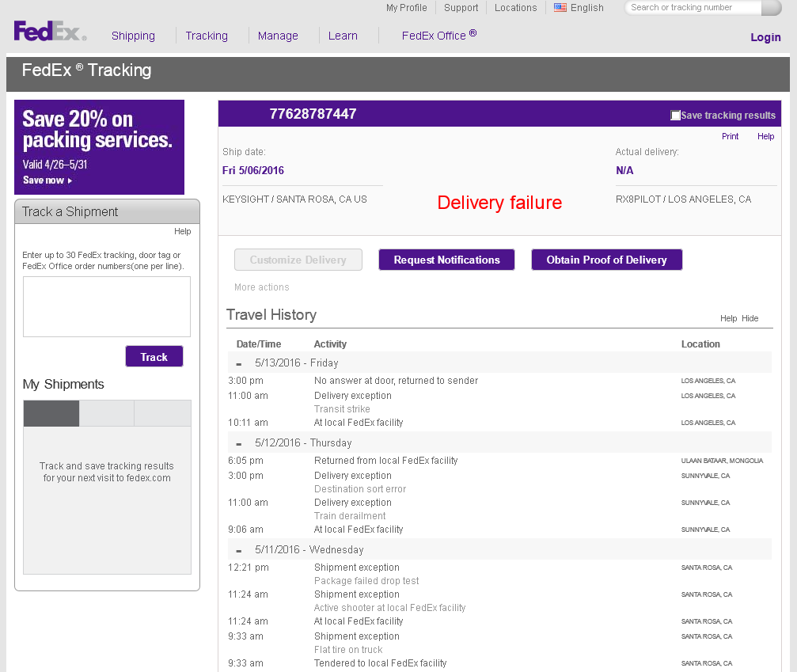Click 'Tendered to local FedEx facility' entry

coord(380,663)
